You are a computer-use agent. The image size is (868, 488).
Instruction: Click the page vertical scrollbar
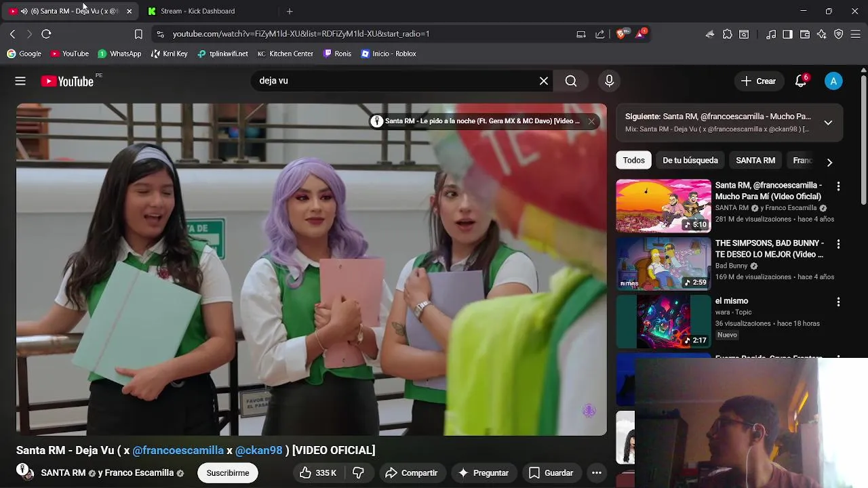coord(863,139)
